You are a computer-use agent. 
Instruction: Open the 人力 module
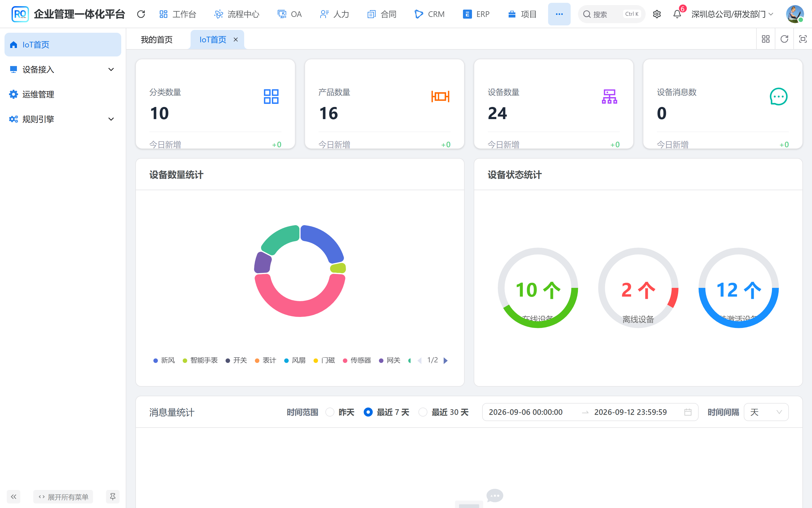pos(335,14)
